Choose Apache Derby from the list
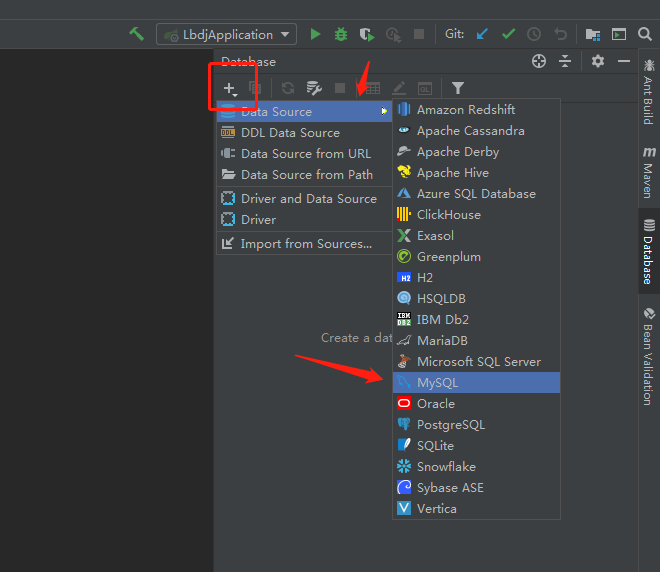 476,152
